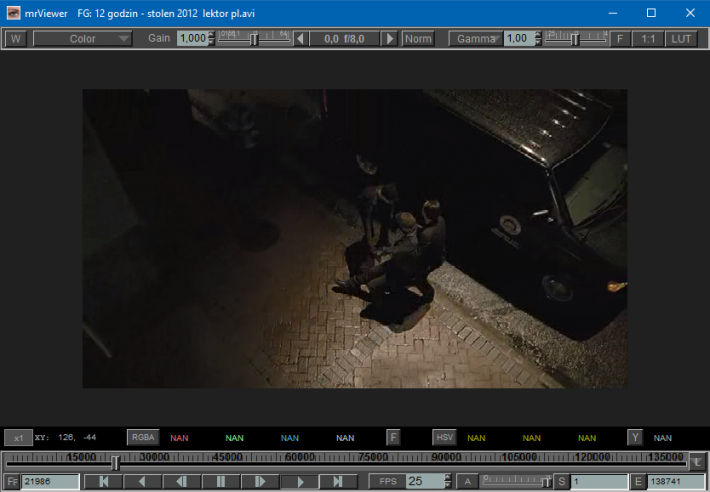Increase FPS with stepper up arrow
The image size is (710, 492).
click(448, 478)
